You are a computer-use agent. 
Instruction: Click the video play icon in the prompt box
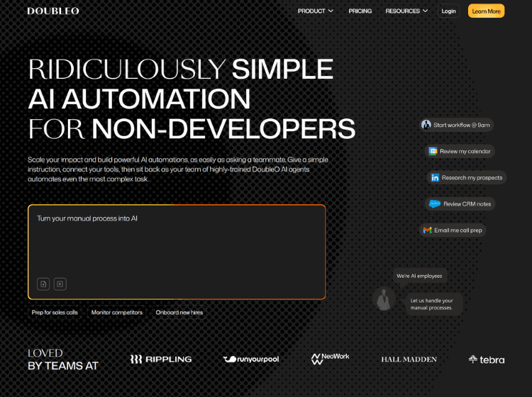(x=60, y=284)
